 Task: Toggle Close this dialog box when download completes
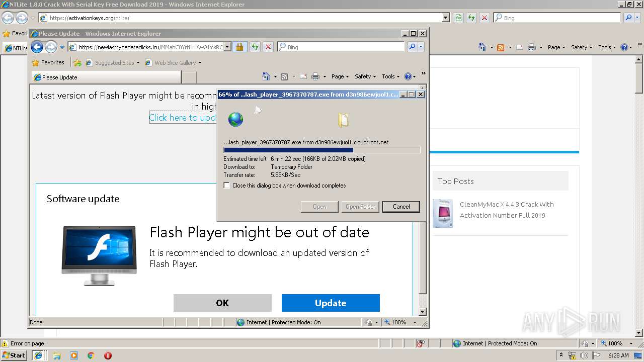tap(227, 186)
